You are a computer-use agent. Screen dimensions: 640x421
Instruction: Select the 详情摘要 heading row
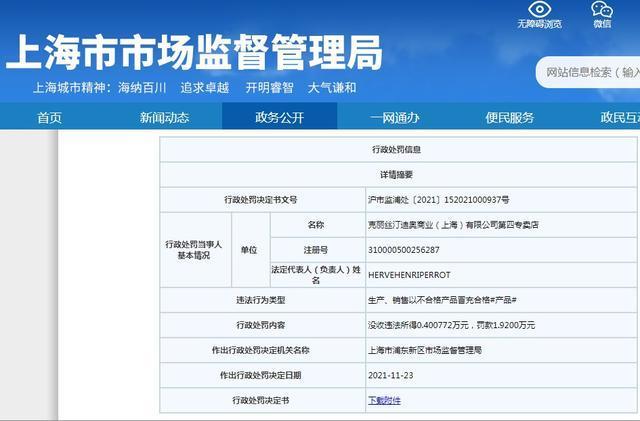396,175
